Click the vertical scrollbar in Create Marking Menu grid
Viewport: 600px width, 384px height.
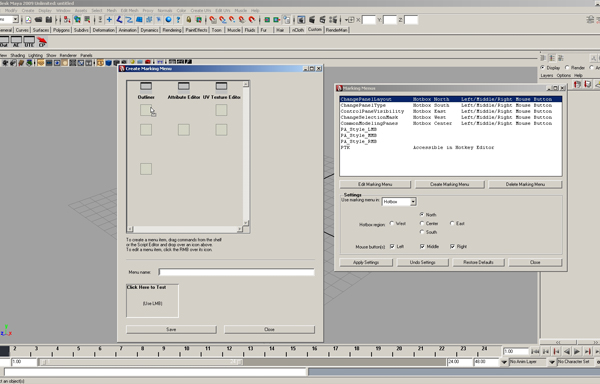pyautogui.click(x=246, y=153)
